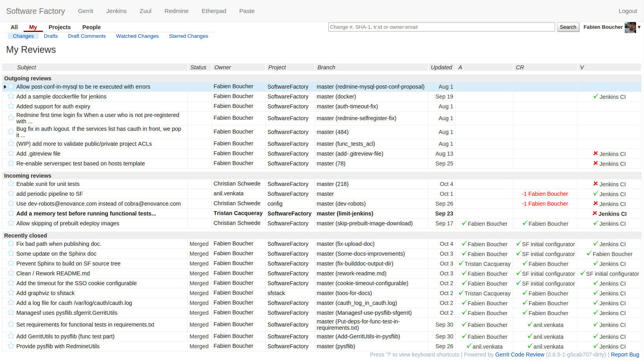This screenshot has height=362, width=644.
Task: Click star icon beside 'Added support for auth expiry'
Action: (11, 106)
